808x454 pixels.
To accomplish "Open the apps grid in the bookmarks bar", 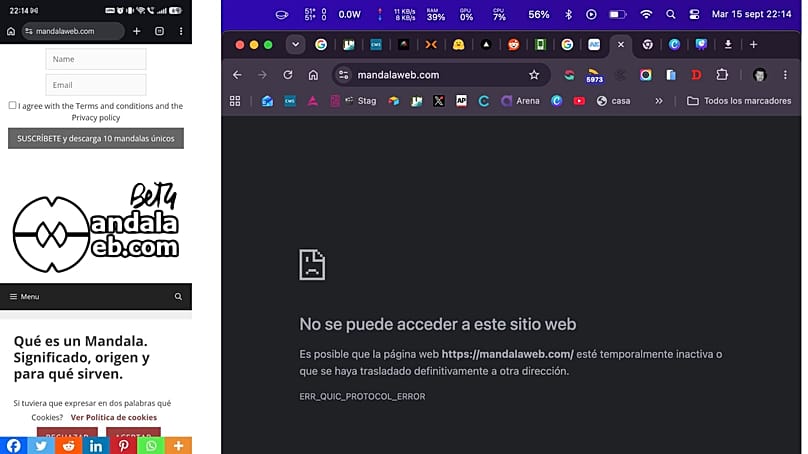I will [x=235, y=101].
